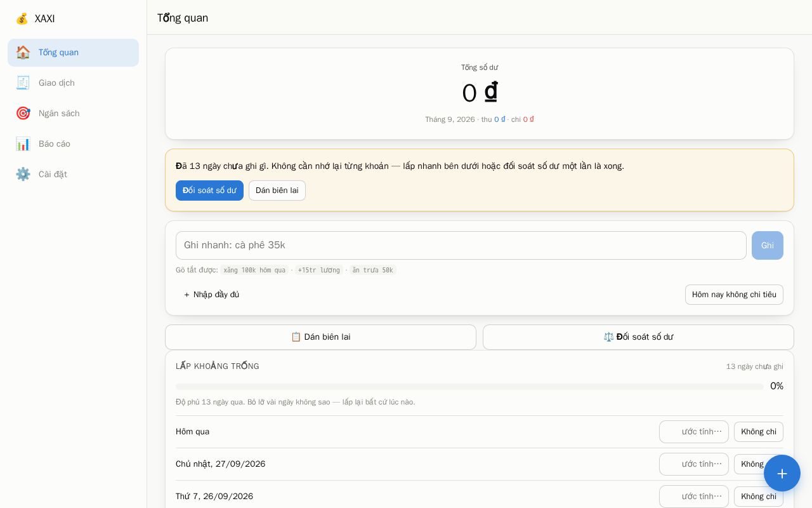The width and height of the screenshot is (812, 508).
Task: Click the receipt icon for Giao dịch
Action: click(x=23, y=83)
